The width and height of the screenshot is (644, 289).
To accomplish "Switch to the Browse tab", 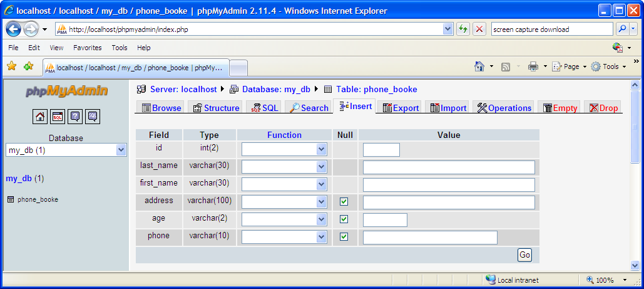I will click(161, 108).
